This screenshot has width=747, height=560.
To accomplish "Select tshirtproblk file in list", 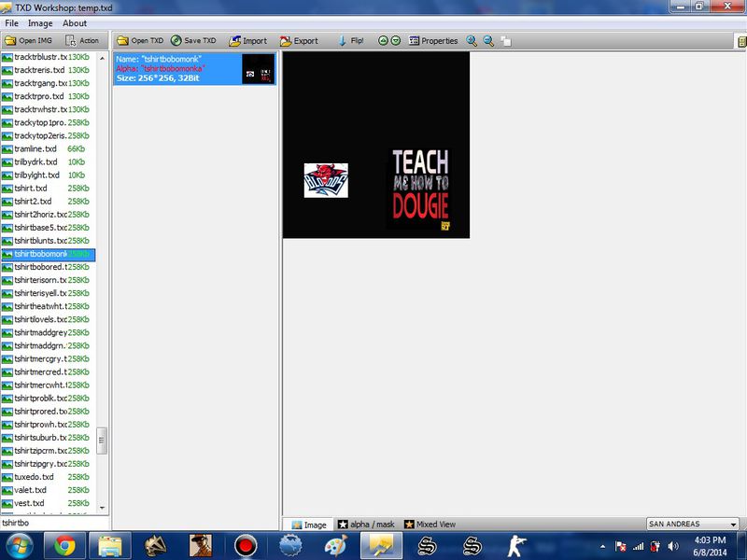I will point(49,399).
